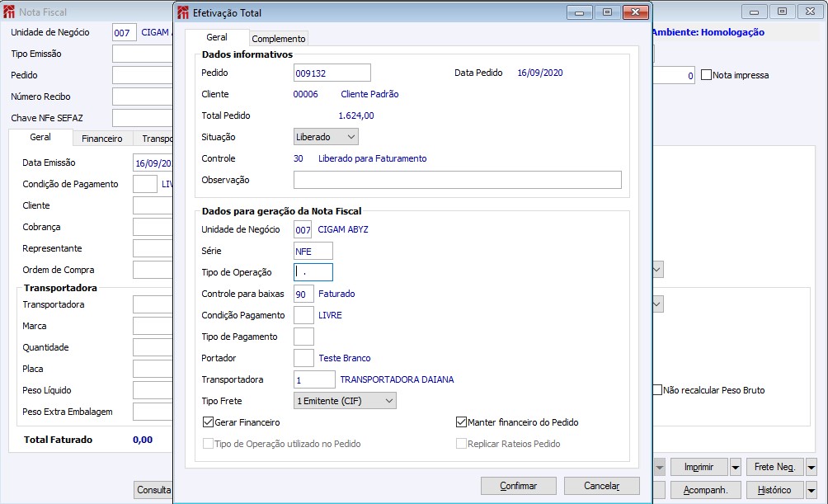The image size is (828, 504).
Task: Click the Data Pedido value 16/09/2020
Action: [539, 73]
